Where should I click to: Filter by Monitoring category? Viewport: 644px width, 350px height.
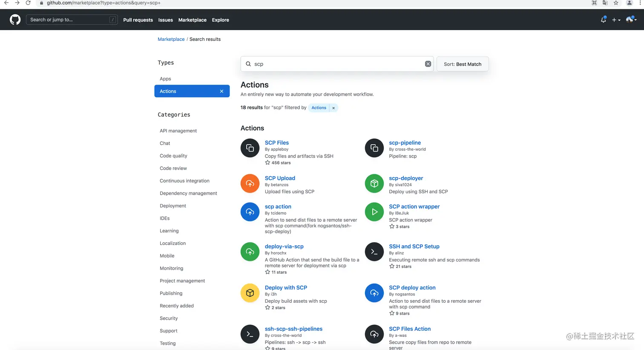pyautogui.click(x=171, y=268)
